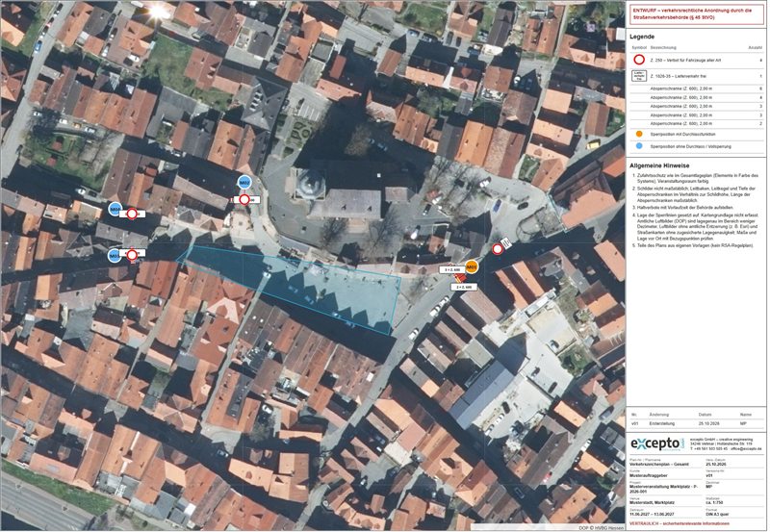The image size is (770, 532).
Task: Click the "DOP © HVBG Hessen" attribution
Action: 602,527
